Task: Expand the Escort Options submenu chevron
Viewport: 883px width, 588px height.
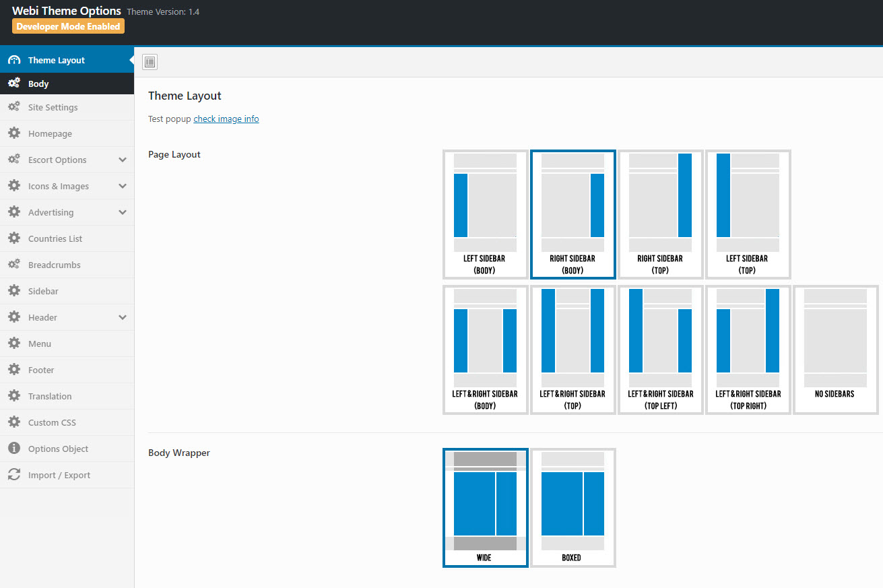Action: [122, 160]
